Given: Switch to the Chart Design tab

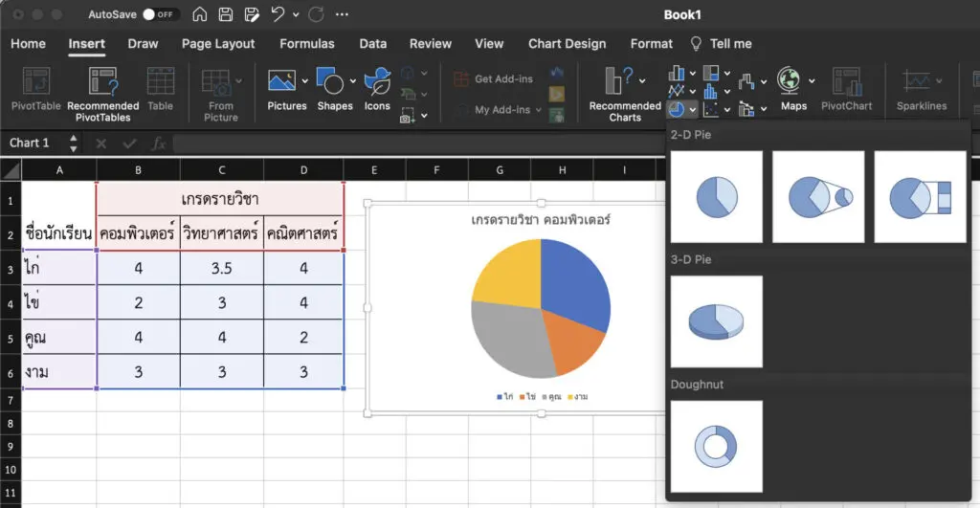Looking at the screenshot, I should coord(567,44).
